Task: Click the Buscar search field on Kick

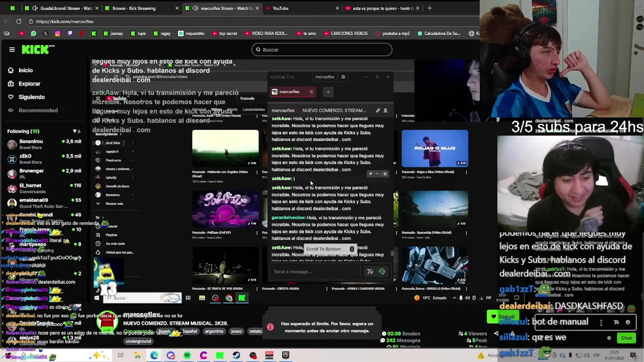Action: click(x=322, y=49)
